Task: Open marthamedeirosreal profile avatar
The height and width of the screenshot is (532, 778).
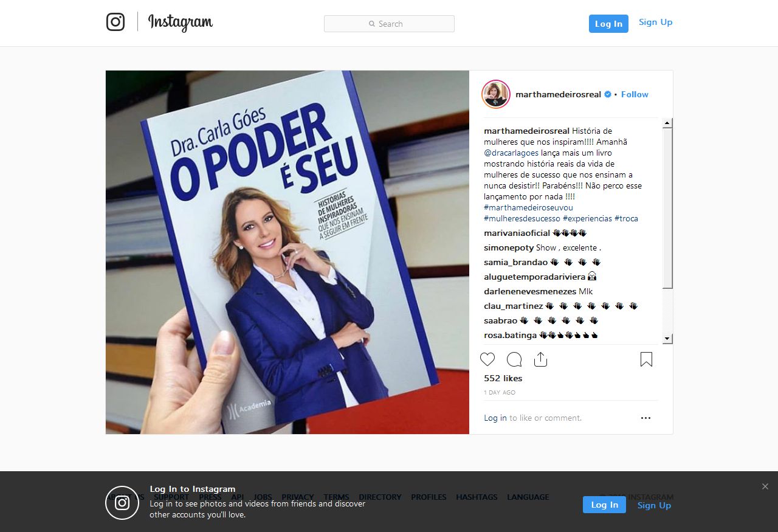Action: pos(495,94)
